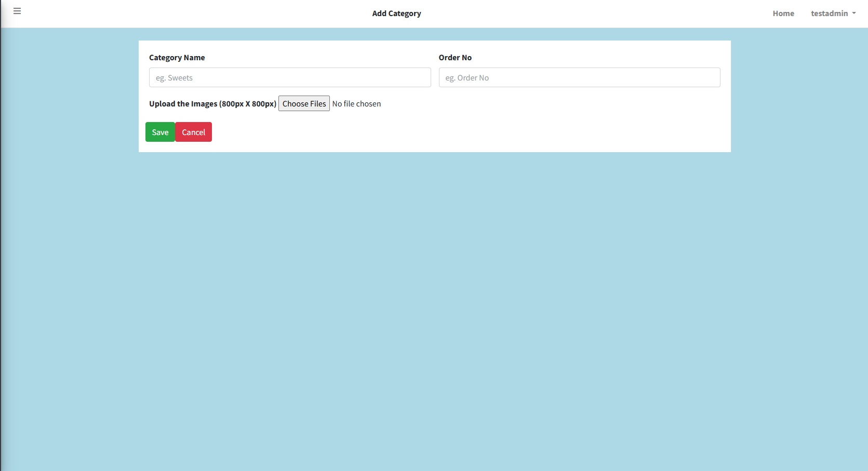Click the caret arrow beside testadmin
Image resolution: width=868 pixels, height=471 pixels.
pyautogui.click(x=854, y=14)
